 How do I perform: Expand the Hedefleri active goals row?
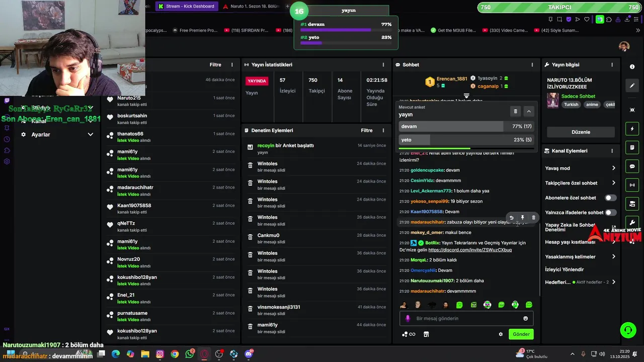pyautogui.click(x=580, y=282)
